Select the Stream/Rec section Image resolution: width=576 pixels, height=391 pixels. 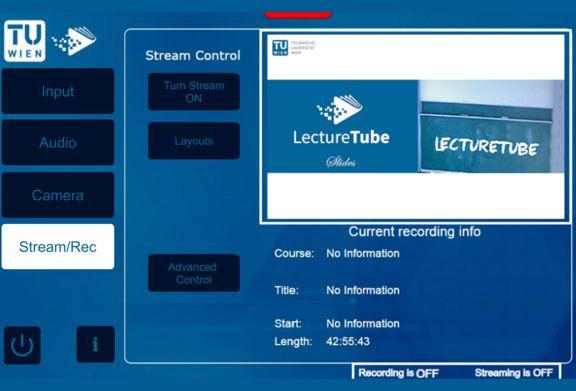click(x=58, y=247)
